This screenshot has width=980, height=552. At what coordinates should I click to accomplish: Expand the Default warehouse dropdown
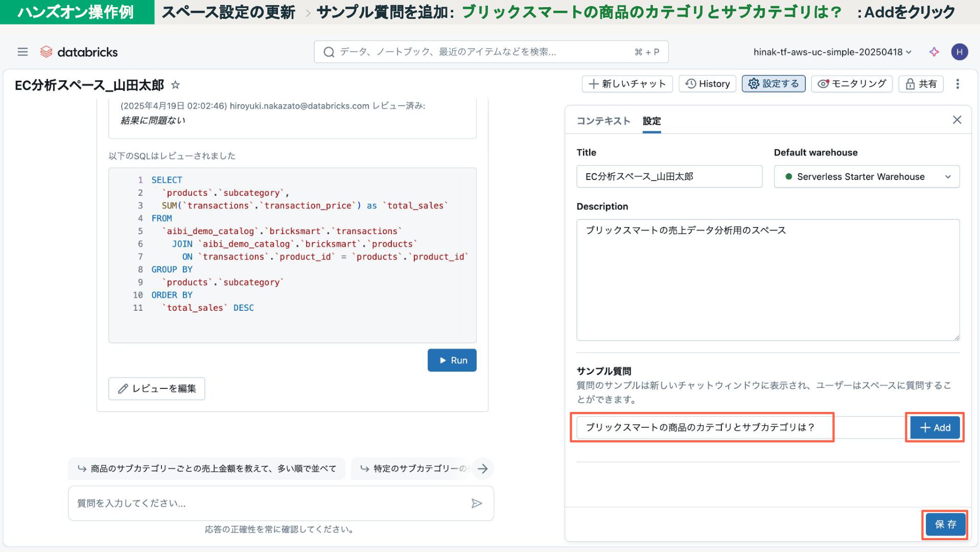tap(867, 176)
